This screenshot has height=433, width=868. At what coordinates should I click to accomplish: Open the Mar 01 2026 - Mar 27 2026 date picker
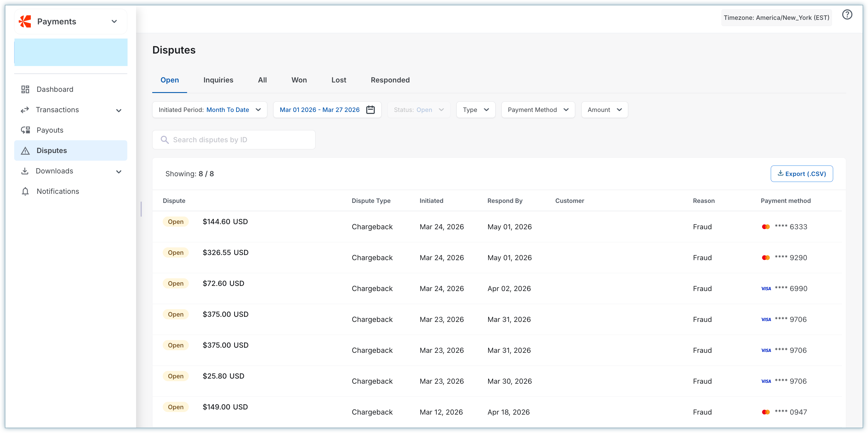pyautogui.click(x=327, y=110)
